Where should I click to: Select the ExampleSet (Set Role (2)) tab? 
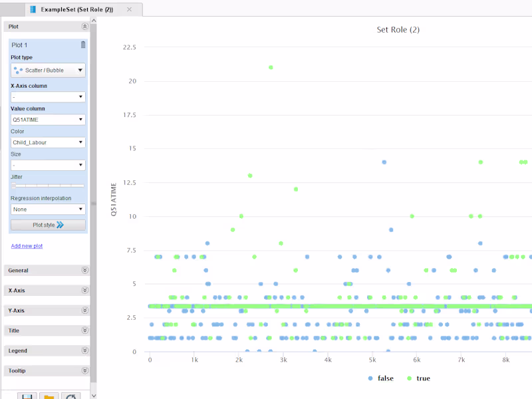(x=76, y=9)
